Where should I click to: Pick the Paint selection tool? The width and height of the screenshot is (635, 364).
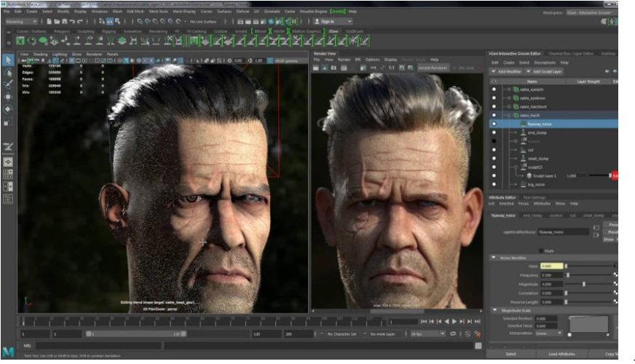coord(8,84)
